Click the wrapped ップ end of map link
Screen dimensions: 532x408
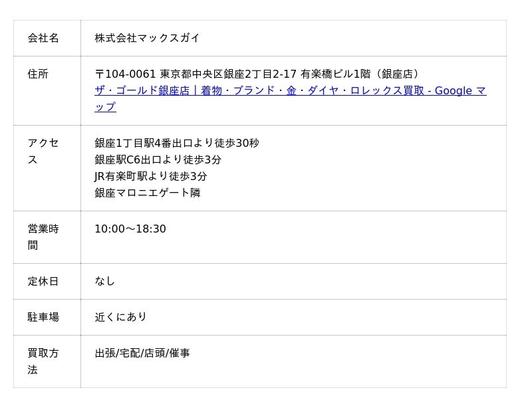106,107
